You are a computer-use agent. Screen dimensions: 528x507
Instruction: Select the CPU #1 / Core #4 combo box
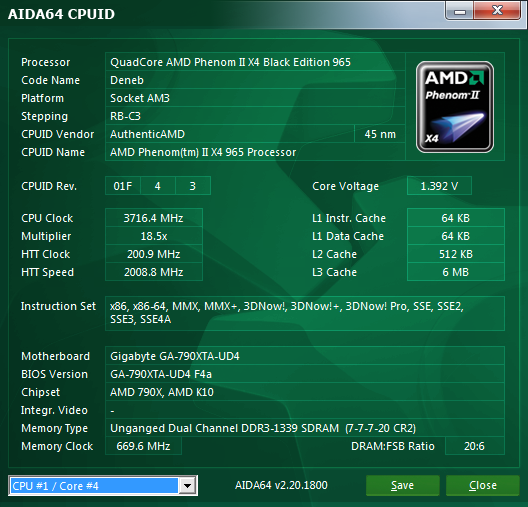point(103,485)
